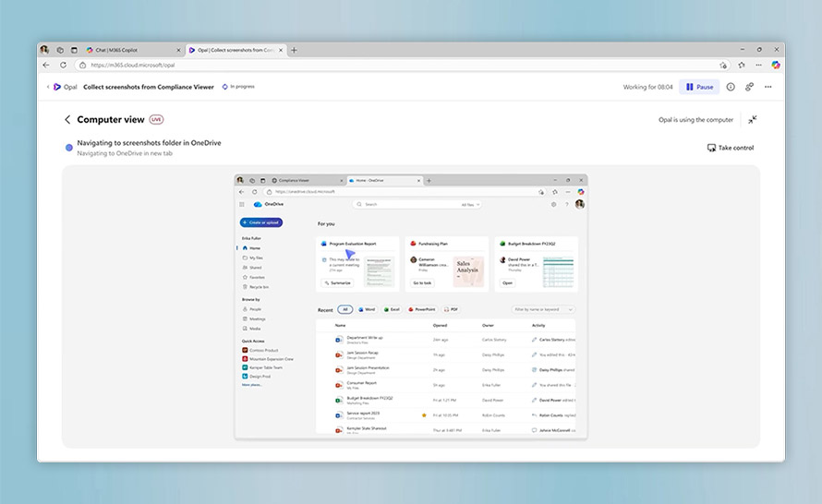Viewport: 822px width, 504px height.
Task: Open the info icon next to Pause
Action: tap(731, 87)
